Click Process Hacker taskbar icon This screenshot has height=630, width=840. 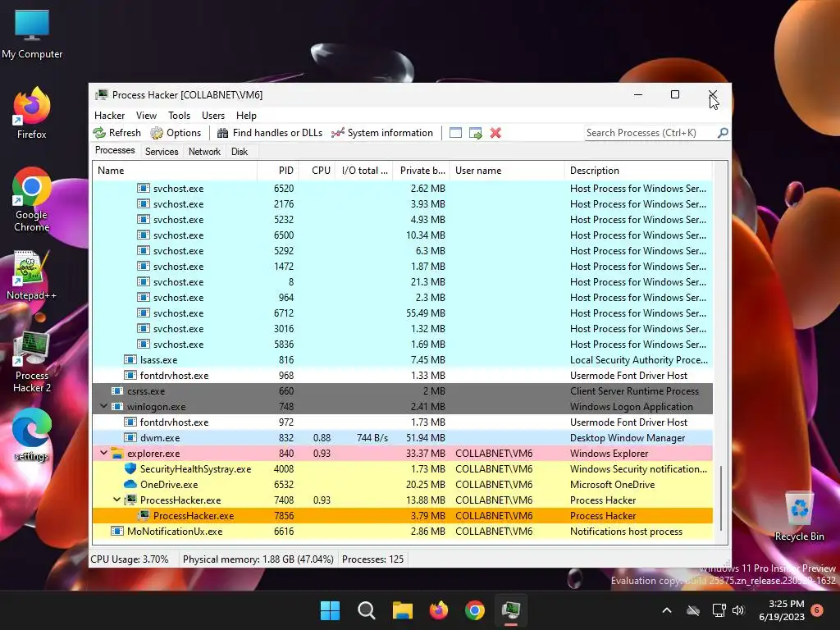click(511, 610)
